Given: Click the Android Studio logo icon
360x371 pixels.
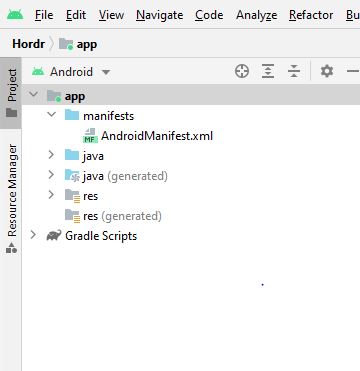Looking at the screenshot, I should click(x=15, y=15).
